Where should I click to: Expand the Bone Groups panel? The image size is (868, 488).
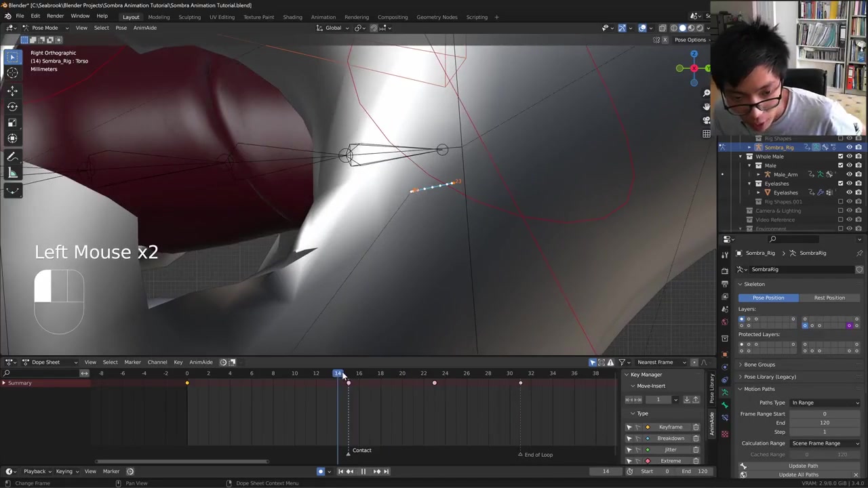[759, 365]
